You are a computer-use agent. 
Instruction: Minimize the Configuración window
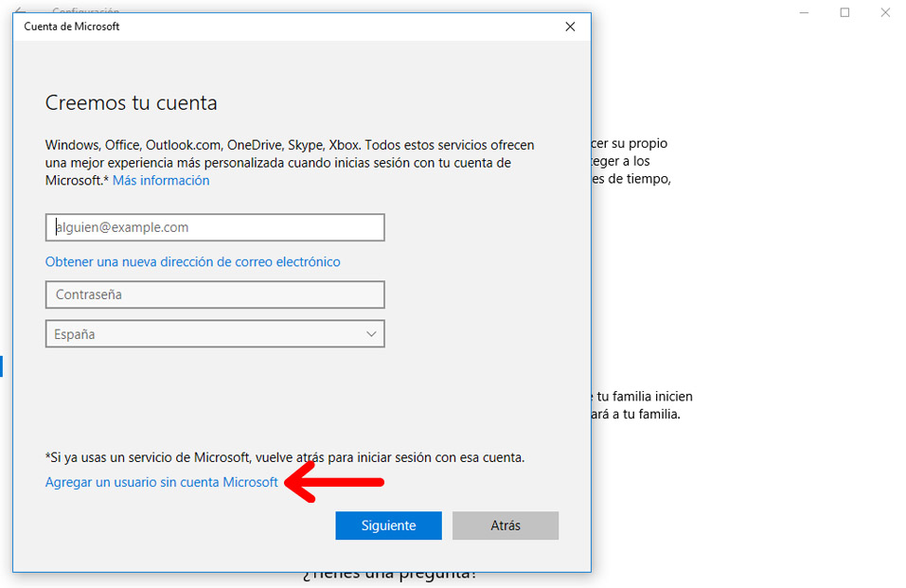pos(804,12)
